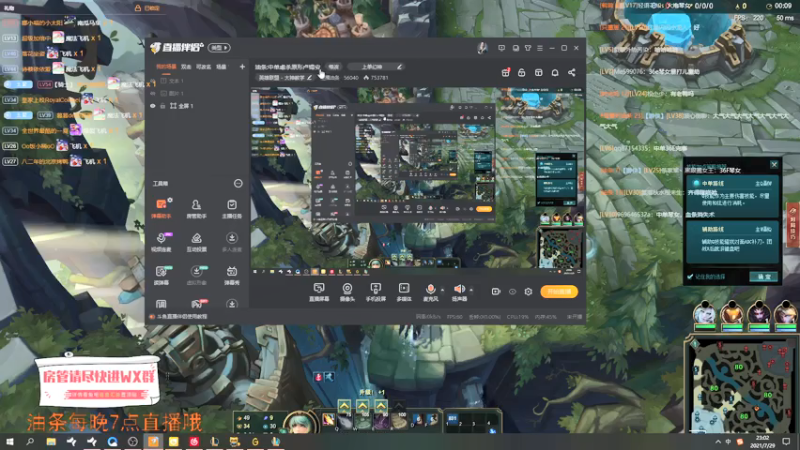Click the streamer avatar in title bar
This screenshot has width=800, height=450.
point(482,48)
